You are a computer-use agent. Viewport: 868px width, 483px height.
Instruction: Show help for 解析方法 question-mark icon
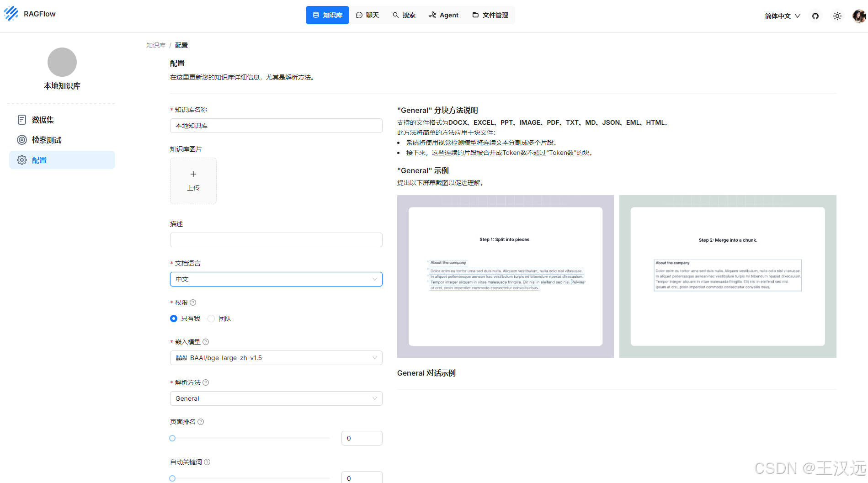pyautogui.click(x=206, y=382)
